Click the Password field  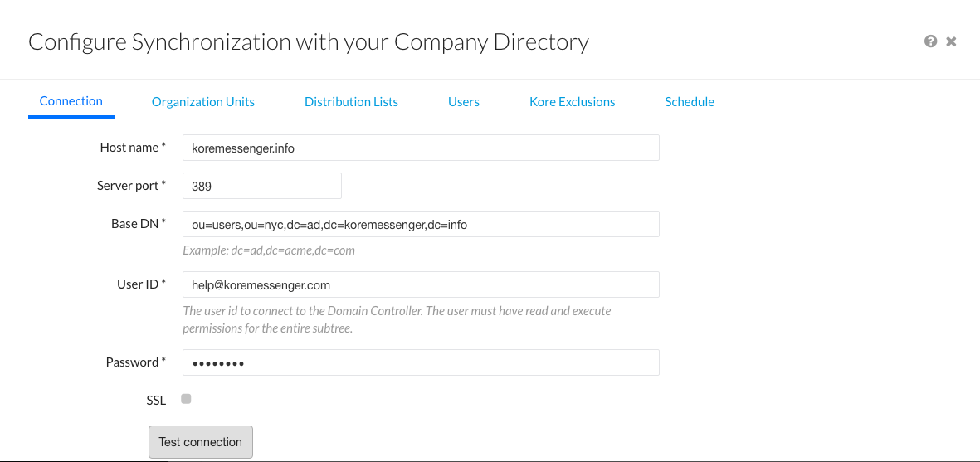point(421,362)
